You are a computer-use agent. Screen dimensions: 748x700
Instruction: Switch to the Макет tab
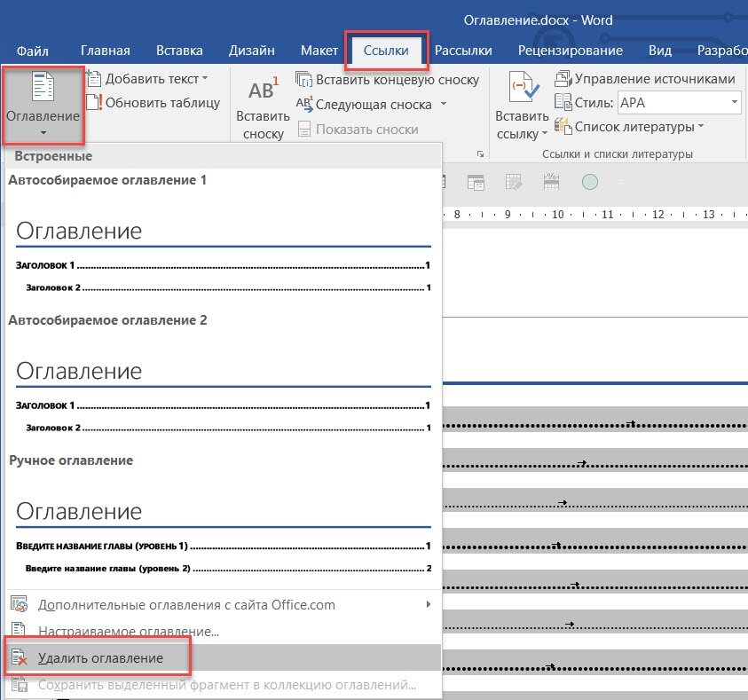tap(319, 51)
